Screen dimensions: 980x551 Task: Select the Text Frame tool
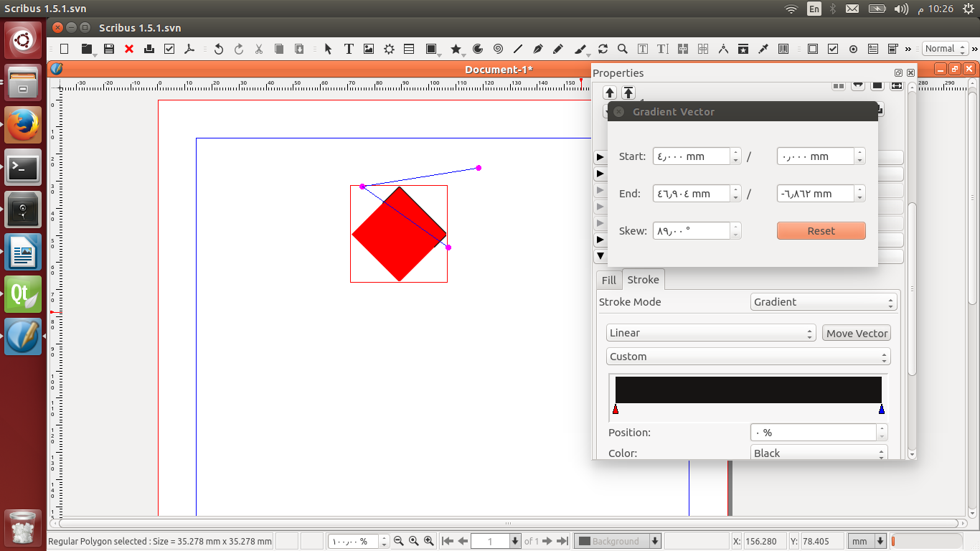(349, 49)
